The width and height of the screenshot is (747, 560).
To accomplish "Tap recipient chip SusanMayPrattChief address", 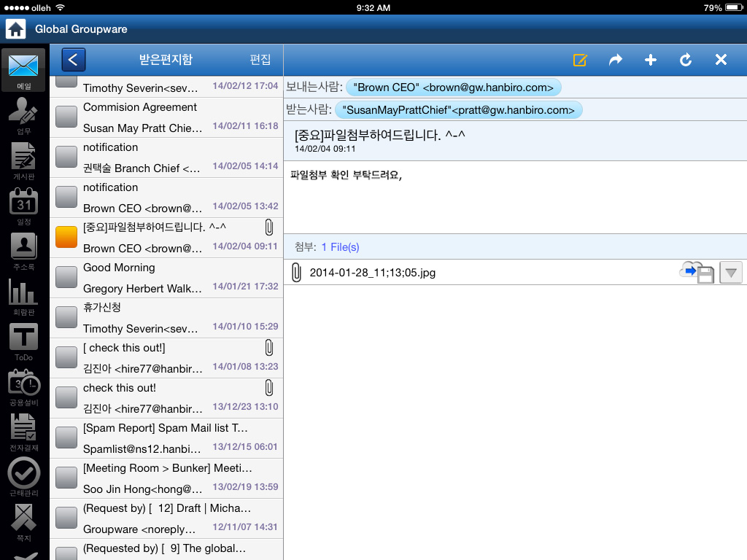I will point(458,110).
